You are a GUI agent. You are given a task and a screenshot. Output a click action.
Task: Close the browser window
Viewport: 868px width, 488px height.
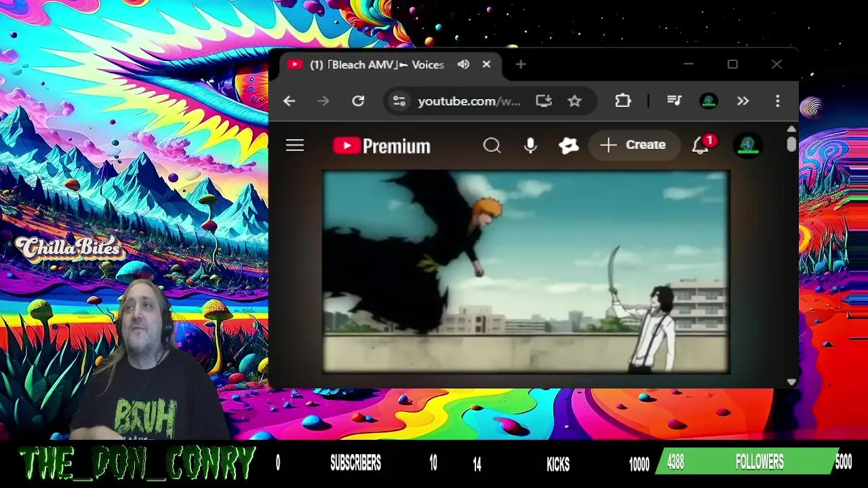(x=776, y=64)
